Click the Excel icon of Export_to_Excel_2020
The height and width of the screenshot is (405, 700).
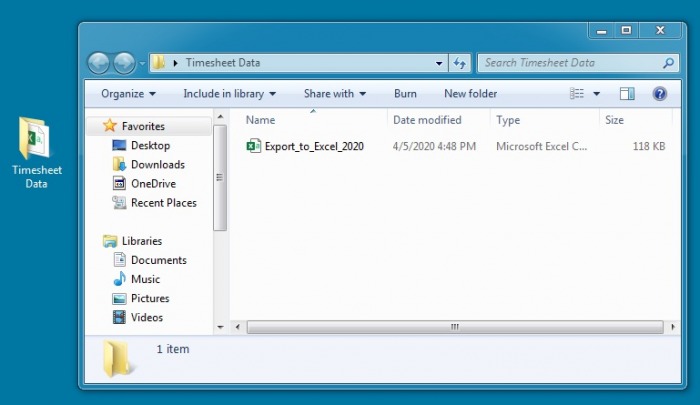coord(254,146)
